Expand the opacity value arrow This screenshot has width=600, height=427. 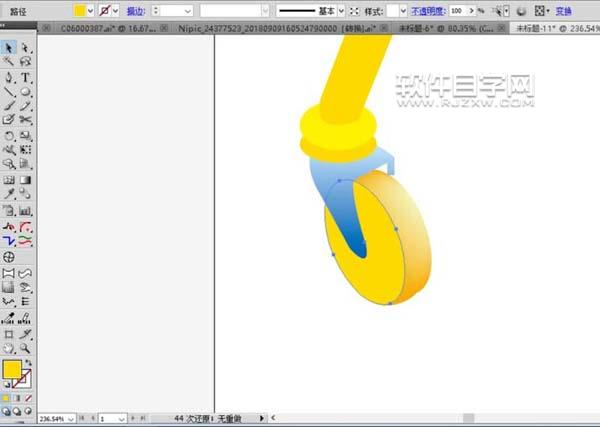click(x=472, y=11)
